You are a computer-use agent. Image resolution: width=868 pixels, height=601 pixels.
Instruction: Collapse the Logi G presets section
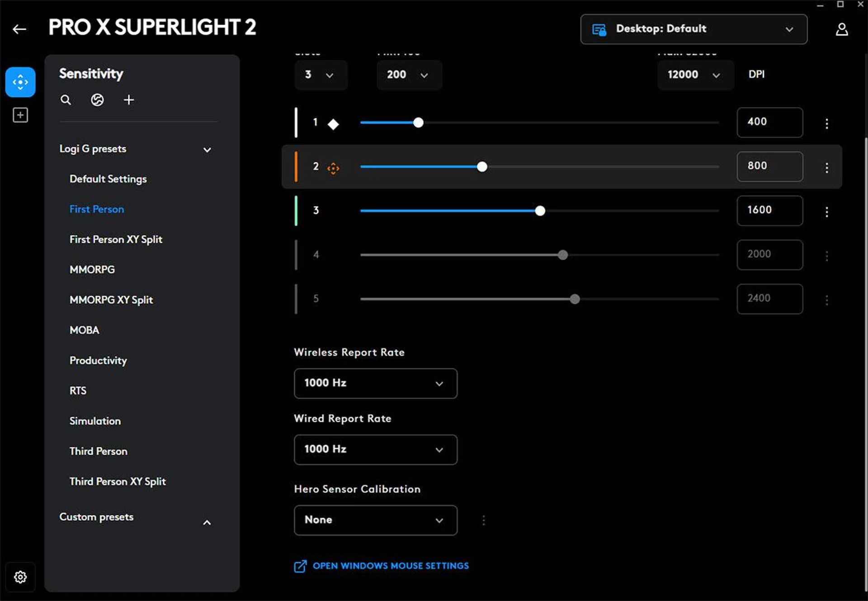pyautogui.click(x=207, y=150)
